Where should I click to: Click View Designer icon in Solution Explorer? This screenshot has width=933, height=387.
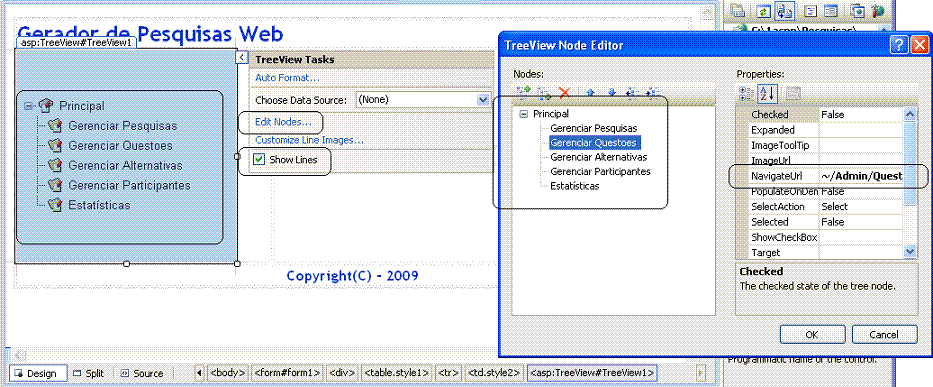[x=831, y=11]
